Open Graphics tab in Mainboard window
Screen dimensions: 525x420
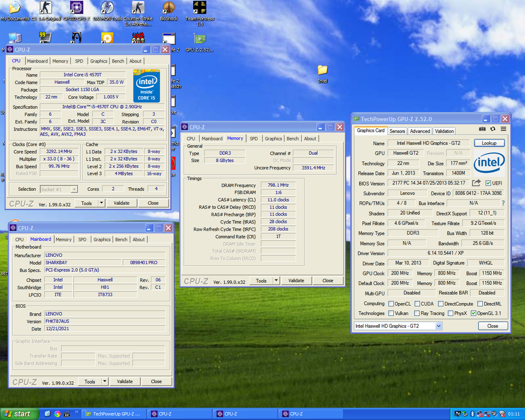102,240
